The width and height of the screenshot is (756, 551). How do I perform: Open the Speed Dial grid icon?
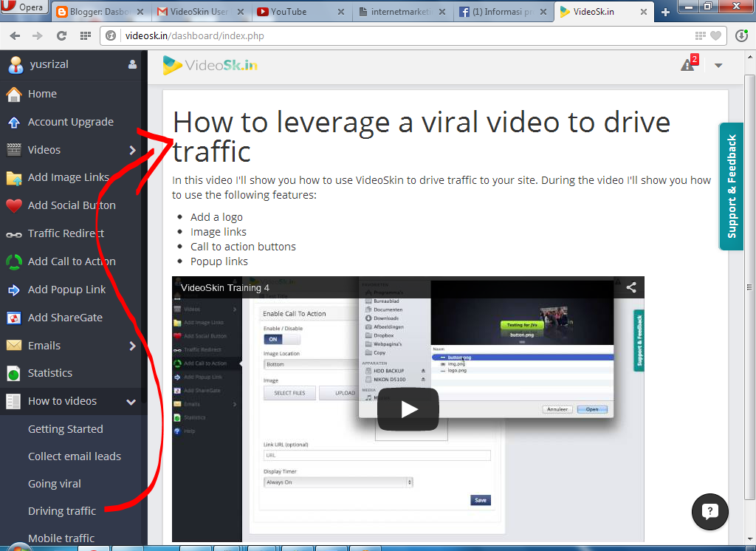pyautogui.click(x=86, y=35)
